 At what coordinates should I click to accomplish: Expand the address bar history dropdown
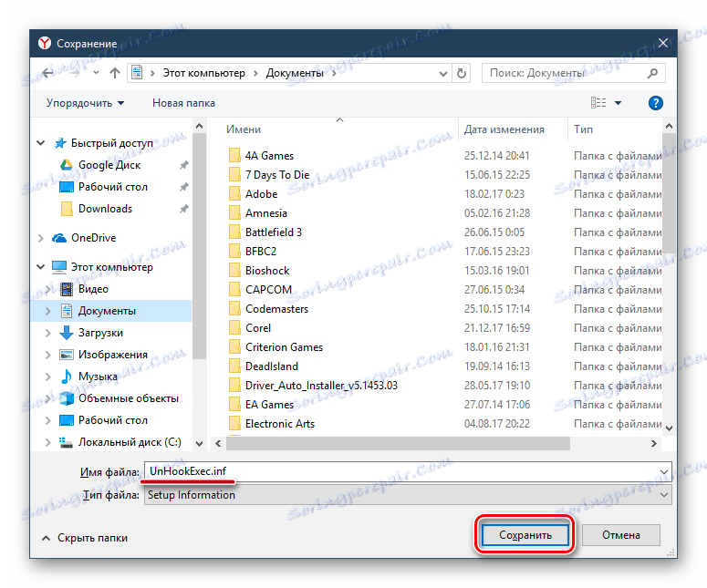[x=442, y=74]
